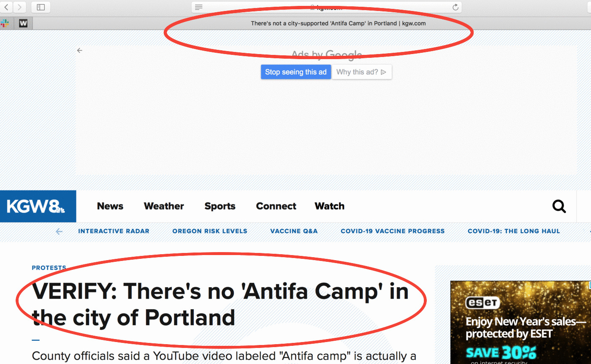Screen dimensions: 591x364
Task: Click the ESET New Year's sales ad
Action: (521, 323)
